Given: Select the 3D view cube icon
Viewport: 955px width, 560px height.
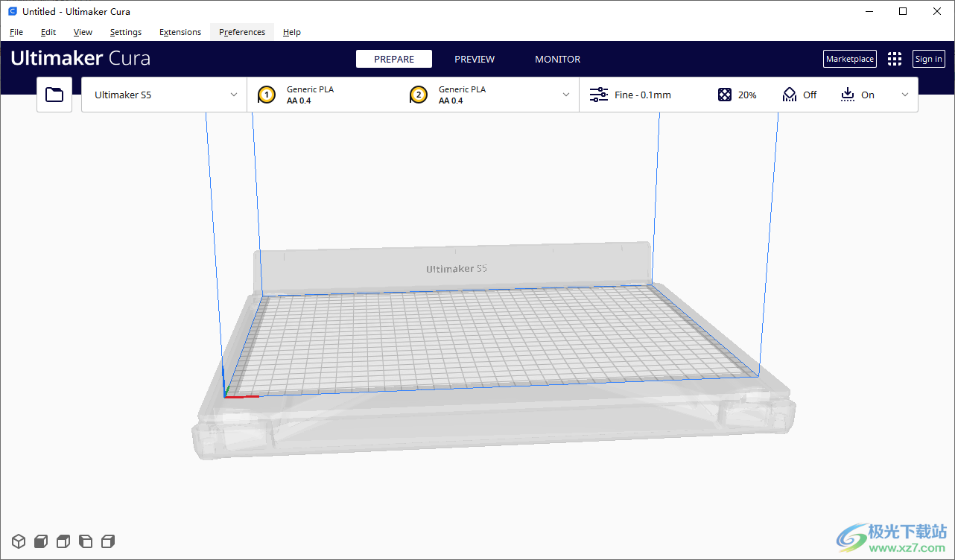Looking at the screenshot, I should coord(19,541).
